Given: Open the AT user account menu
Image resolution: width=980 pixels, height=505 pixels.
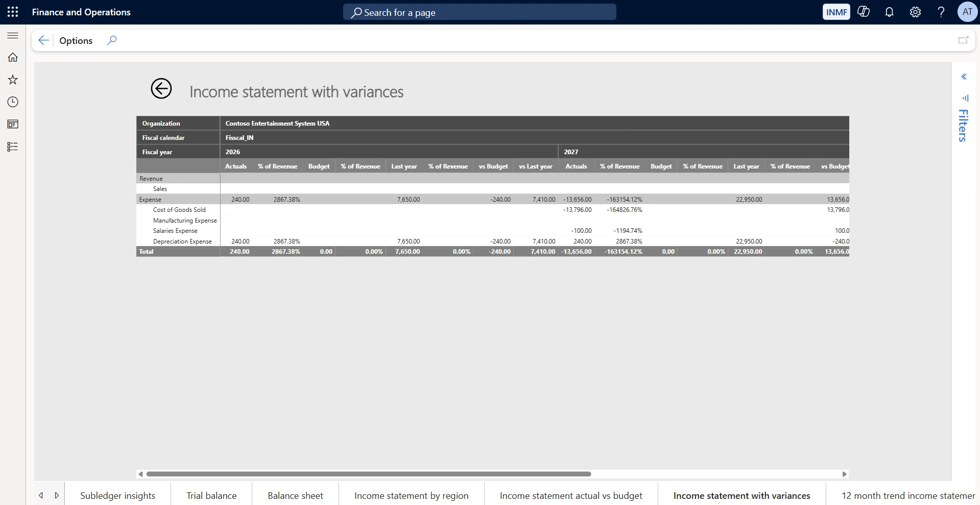Looking at the screenshot, I should (967, 12).
